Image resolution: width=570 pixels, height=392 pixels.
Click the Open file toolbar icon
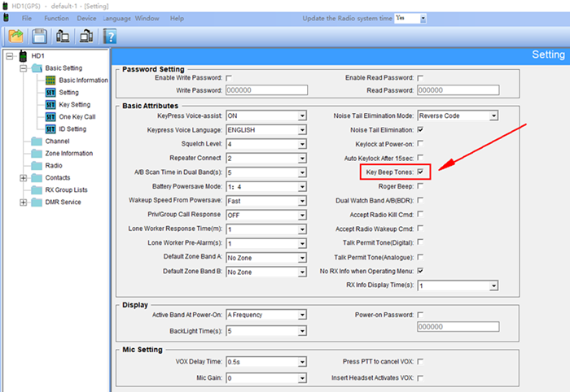15,36
